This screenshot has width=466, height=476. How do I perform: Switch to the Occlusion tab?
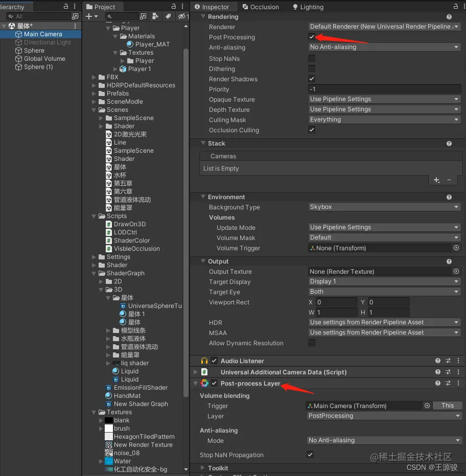(x=261, y=7)
